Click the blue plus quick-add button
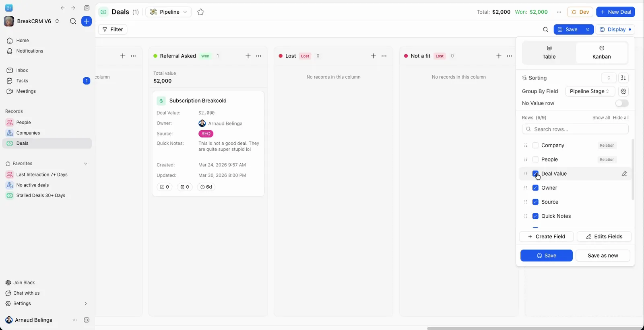The width and height of the screenshot is (644, 330). click(87, 21)
